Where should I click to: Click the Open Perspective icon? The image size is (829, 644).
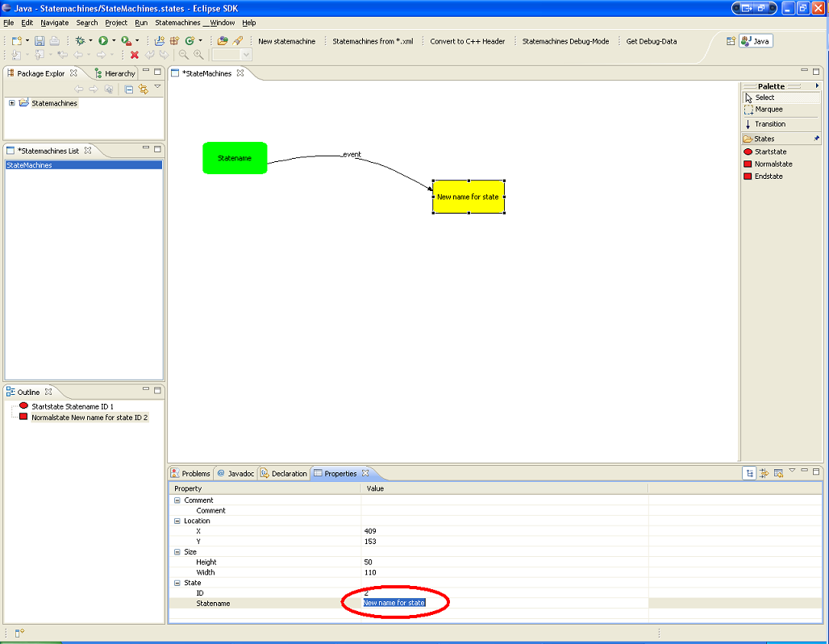pyautogui.click(x=731, y=41)
